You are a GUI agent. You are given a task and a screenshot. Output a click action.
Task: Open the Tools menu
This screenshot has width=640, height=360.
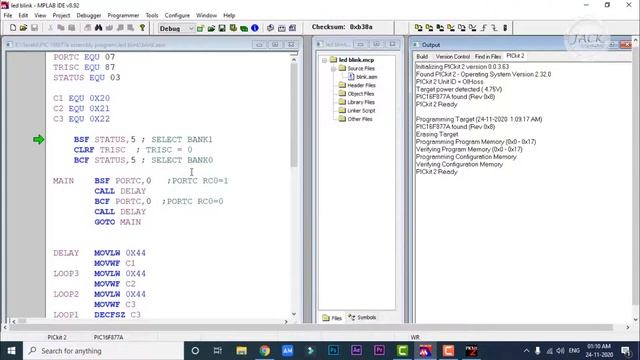coord(152,15)
